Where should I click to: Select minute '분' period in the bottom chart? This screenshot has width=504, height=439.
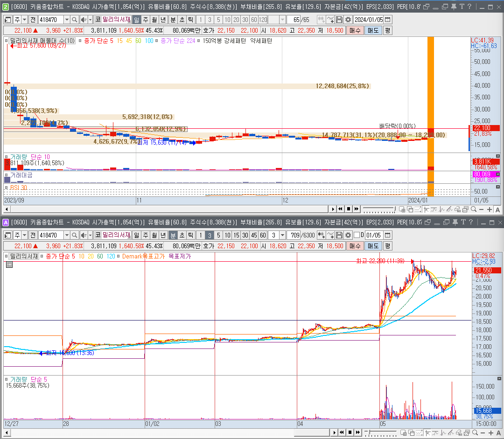click(x=173, y=235)
